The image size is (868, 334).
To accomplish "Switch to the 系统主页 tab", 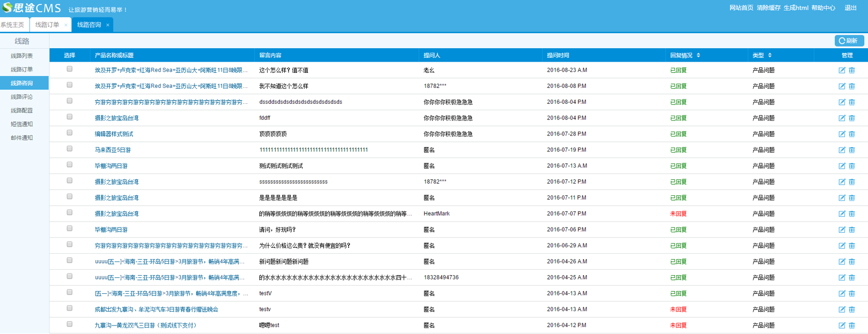I will click(x=13, y=25).
